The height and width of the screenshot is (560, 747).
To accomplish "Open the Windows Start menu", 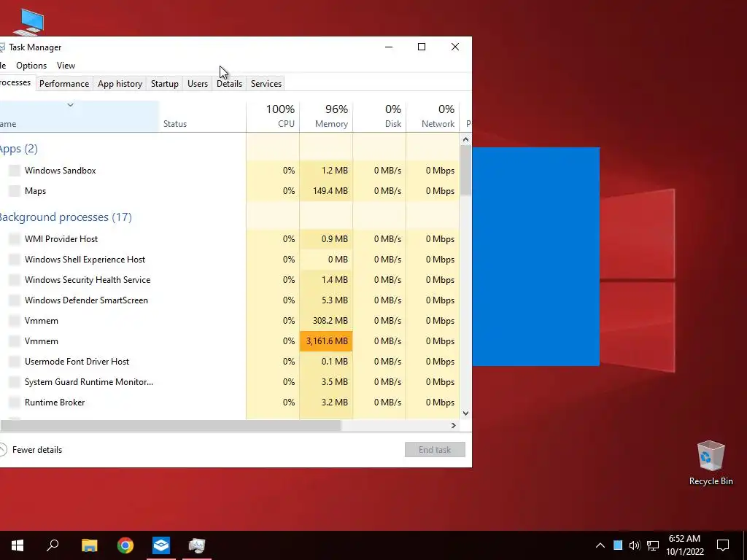I will click(18, 545).
